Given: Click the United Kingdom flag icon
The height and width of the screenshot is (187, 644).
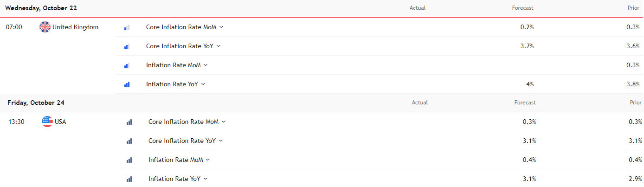Looking at the screenshot, I should click(45, 27).
